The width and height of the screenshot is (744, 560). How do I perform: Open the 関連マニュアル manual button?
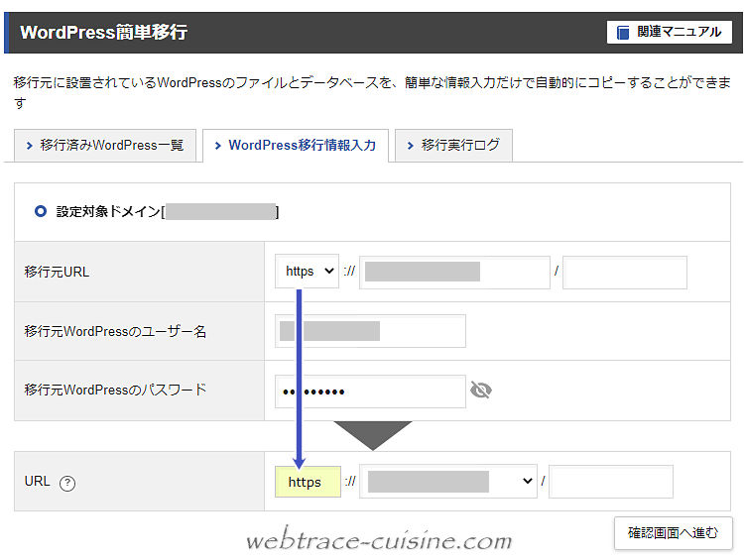coord(669,33)
